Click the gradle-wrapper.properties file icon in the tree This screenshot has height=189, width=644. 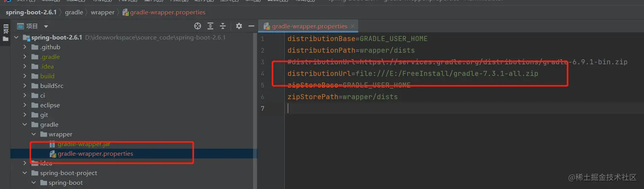pos(53,154)
